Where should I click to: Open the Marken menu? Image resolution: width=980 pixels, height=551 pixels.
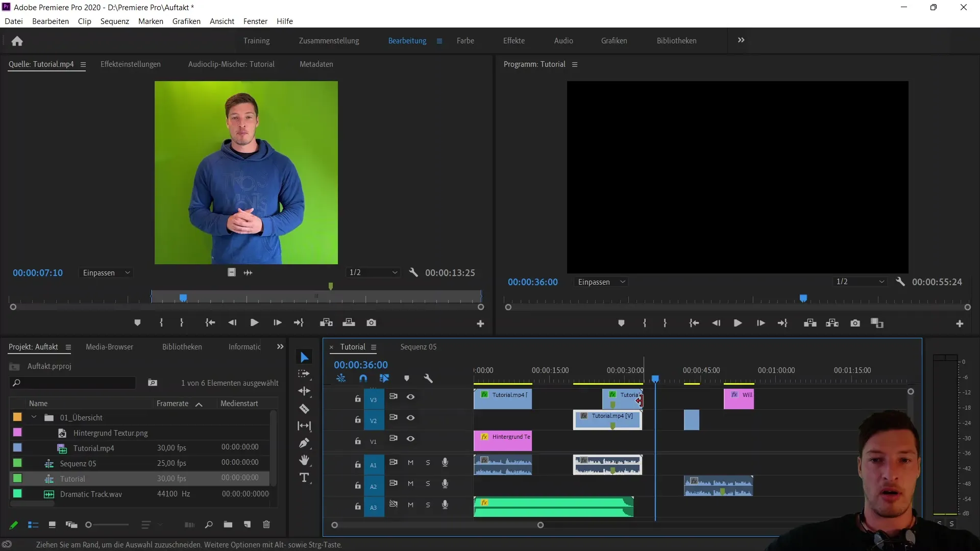point(151,21)
